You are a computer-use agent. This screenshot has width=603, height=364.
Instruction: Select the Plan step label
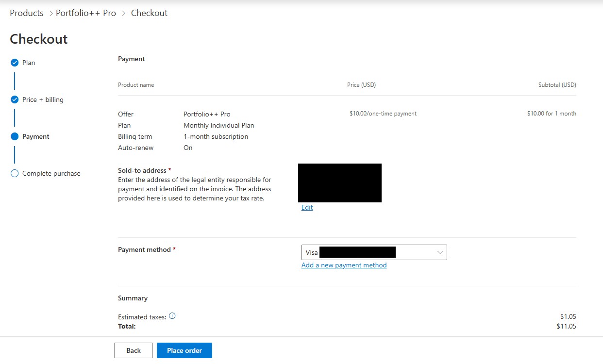point(29,63)
